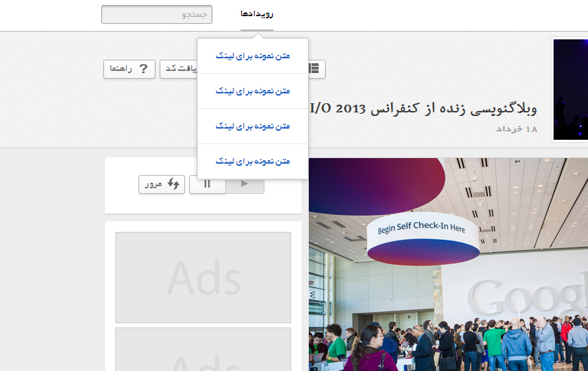Click the event thumbnail beside the headline
This screenshot has height=371, width=588.
[570, 89]
